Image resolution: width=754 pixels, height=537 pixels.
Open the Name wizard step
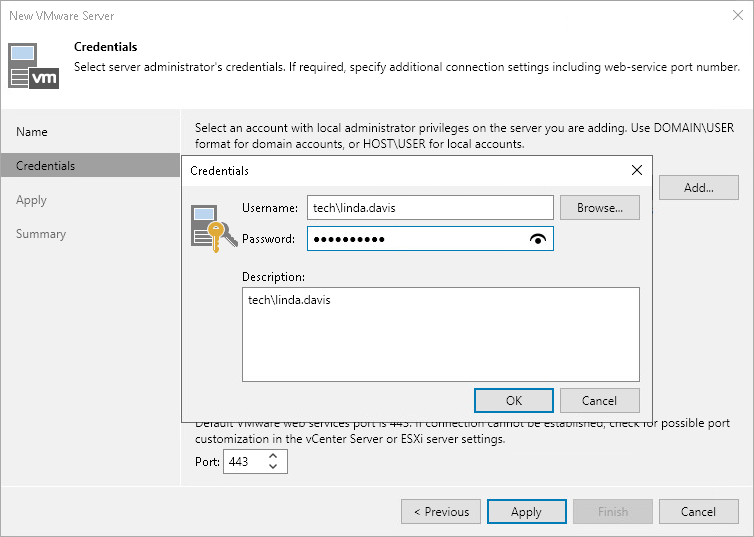tap(32, 132)
